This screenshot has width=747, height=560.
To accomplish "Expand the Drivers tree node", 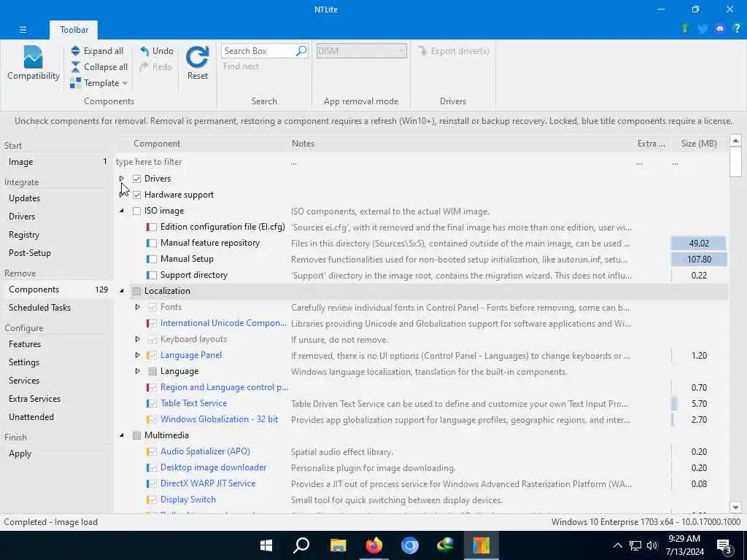I will click(x=122, y=179).
